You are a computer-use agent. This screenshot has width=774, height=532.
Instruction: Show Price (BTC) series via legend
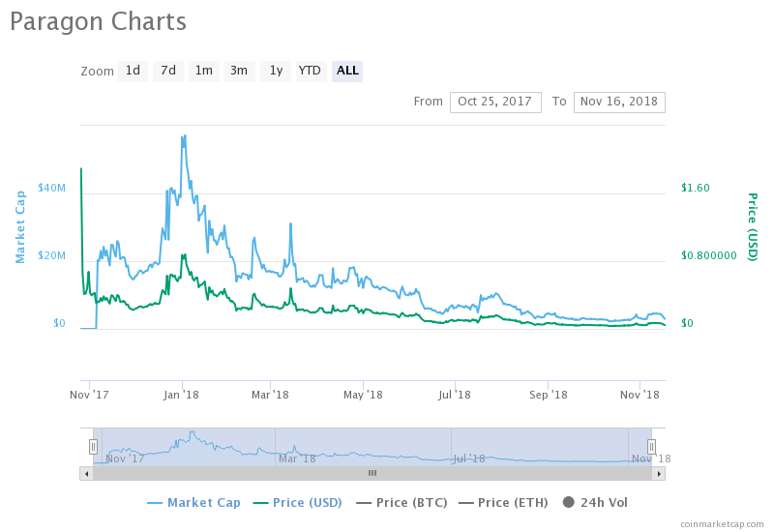(x=404, y=502)
